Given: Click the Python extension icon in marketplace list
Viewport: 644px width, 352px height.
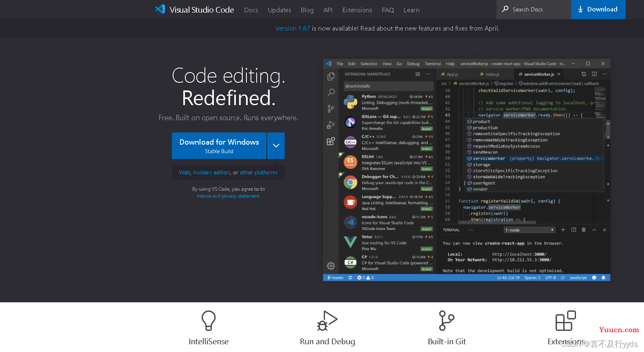Looking at the screenshot, I should coord(350,102).
